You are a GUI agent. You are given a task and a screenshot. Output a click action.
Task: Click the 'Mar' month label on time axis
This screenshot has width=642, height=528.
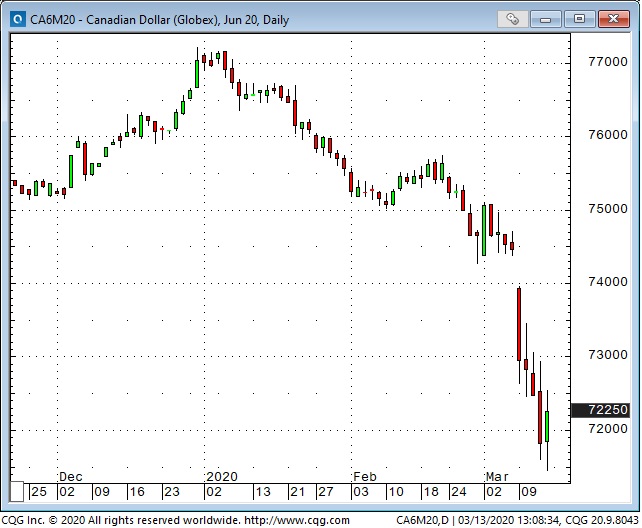click(x=497, y=476)
